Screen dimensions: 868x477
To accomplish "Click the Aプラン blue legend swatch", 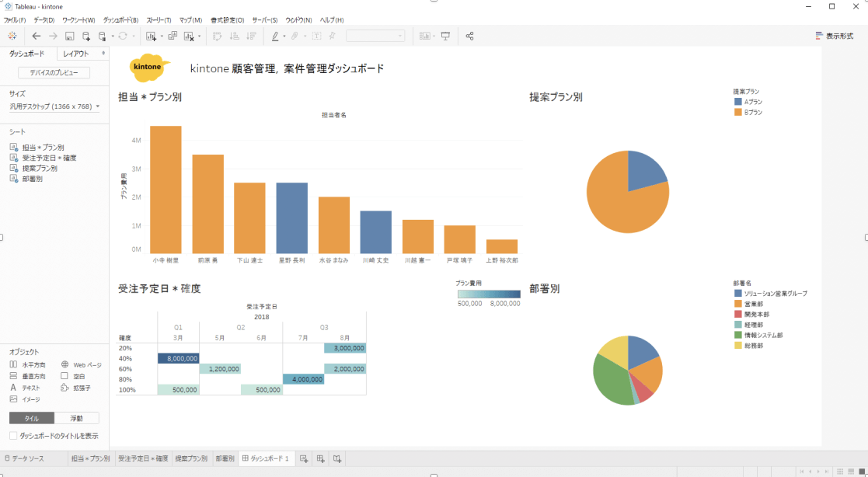I will click(738, 102).
